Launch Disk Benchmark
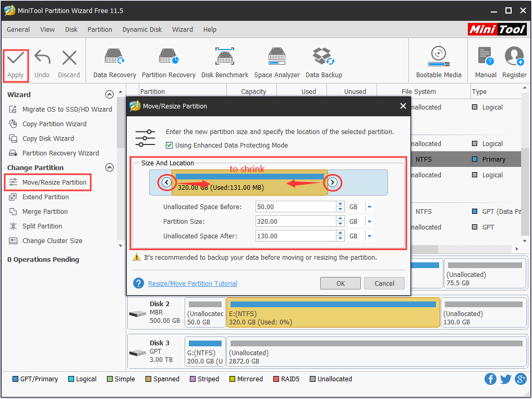This screenshot has width=532, height=399. [225, 63]
